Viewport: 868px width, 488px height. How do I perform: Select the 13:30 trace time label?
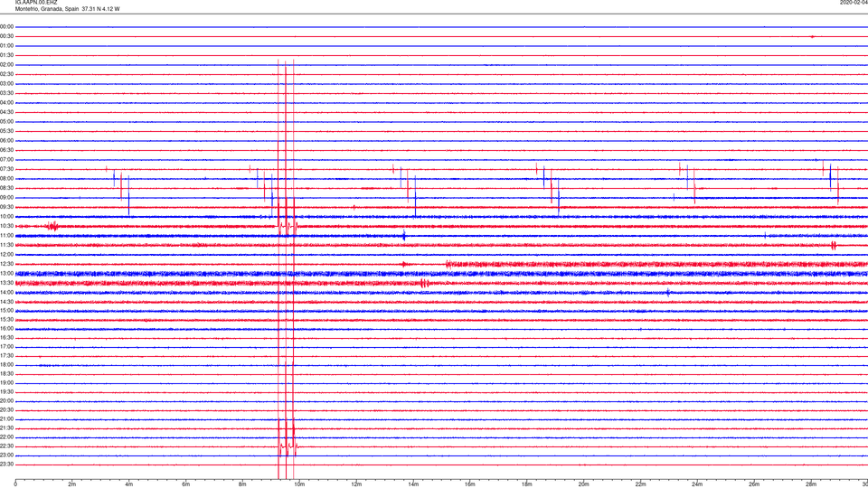point(7,283)
